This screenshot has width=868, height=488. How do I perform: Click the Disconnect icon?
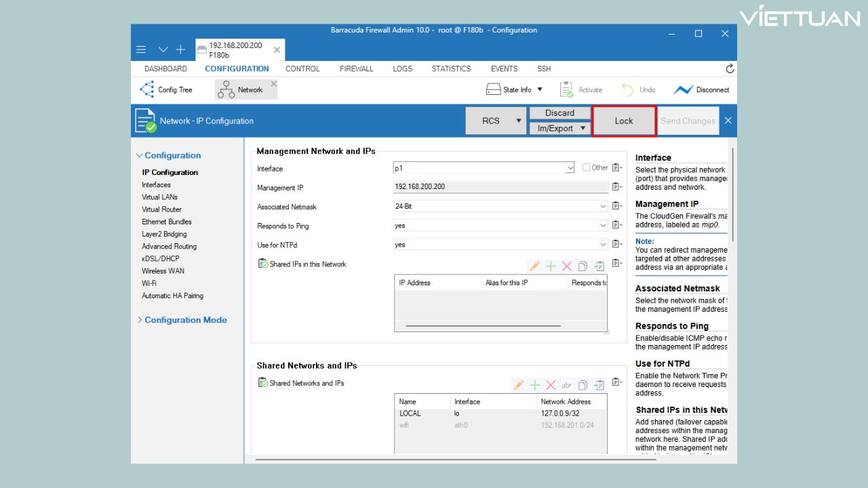pos(683,89)
